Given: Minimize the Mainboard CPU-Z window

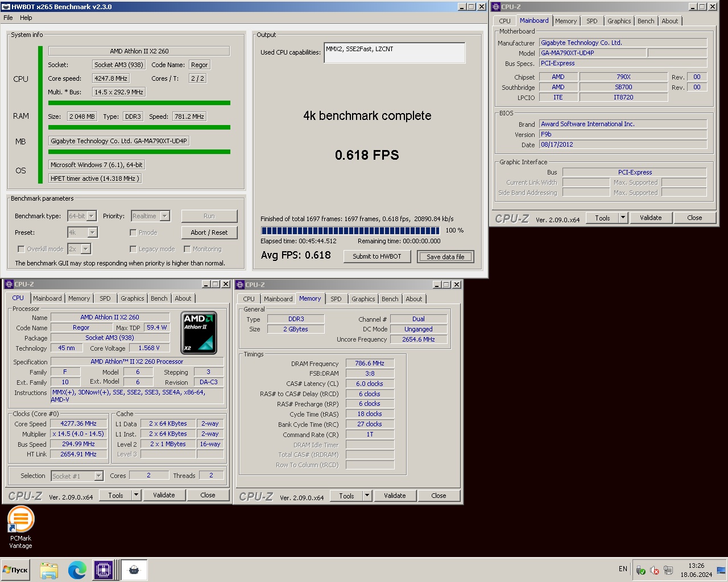Looking at the screenshot, I should 693,7.
